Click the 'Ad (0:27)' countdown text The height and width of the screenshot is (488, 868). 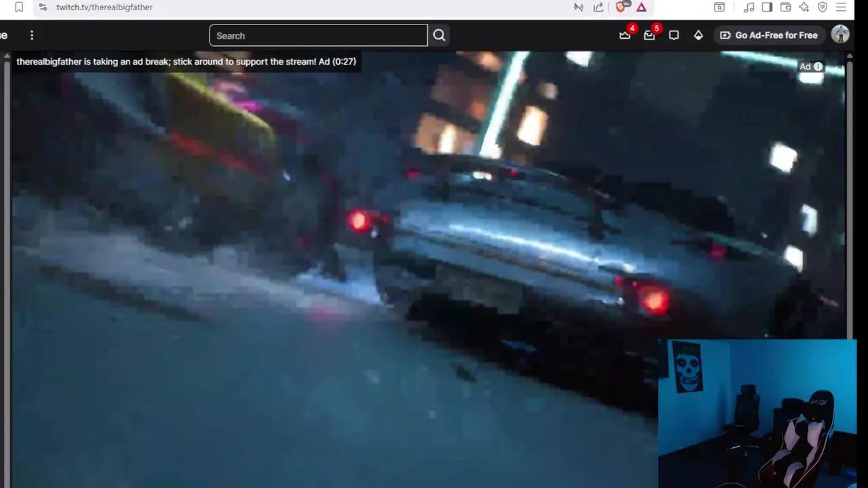point(337,62)
